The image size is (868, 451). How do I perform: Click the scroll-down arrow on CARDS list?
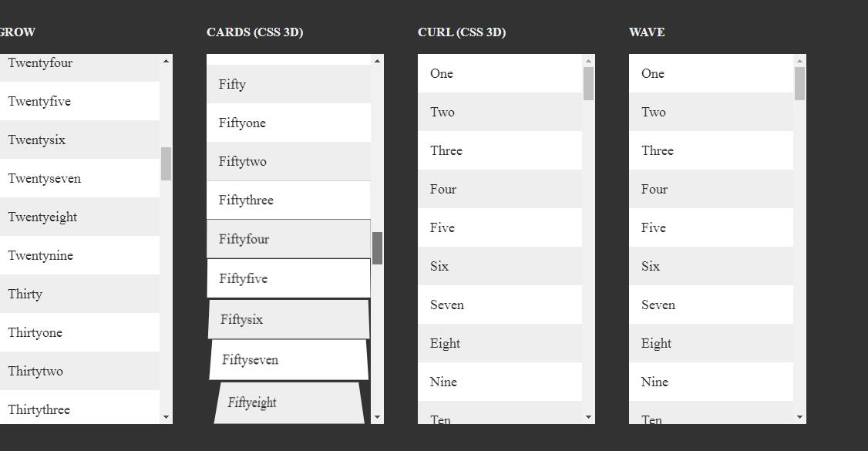[377, 418]
